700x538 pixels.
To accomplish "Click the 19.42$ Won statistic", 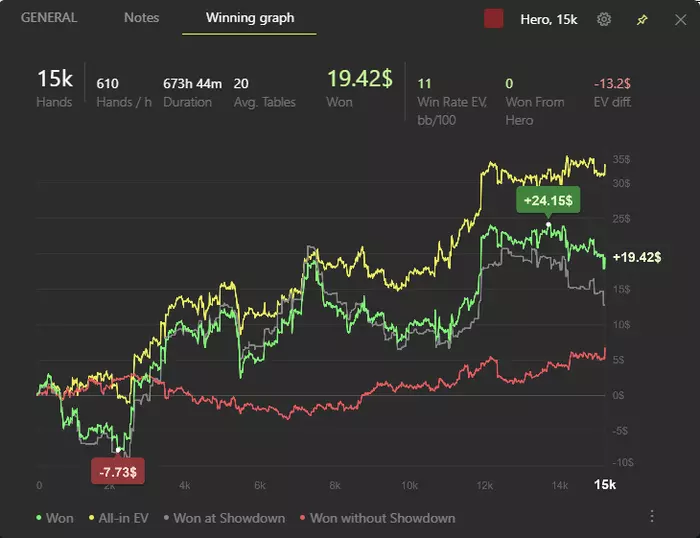I will coord(360,80).
